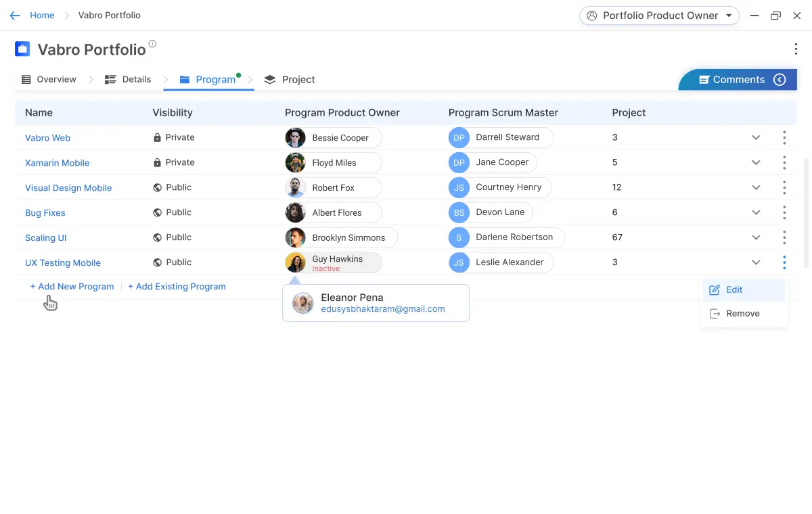Open the portfolio three-dot options menu
The image size is (812, 514).
pyautogui.click(x=796, y=49)
